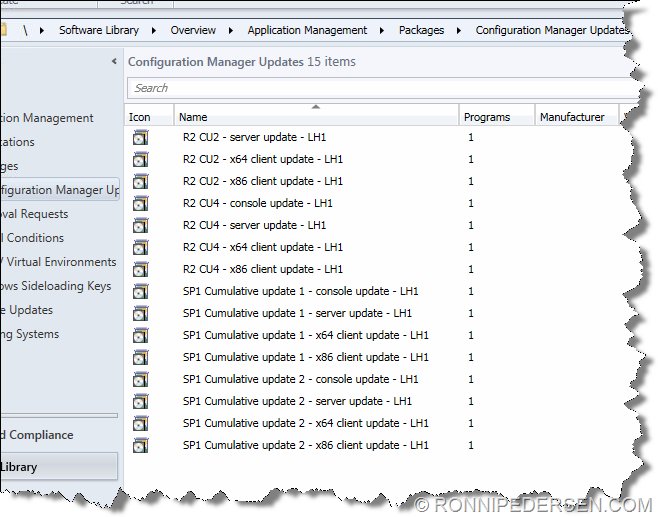Select 'SP1 Cumulative update 1 - server update - LH1'

tap(297, 313)
